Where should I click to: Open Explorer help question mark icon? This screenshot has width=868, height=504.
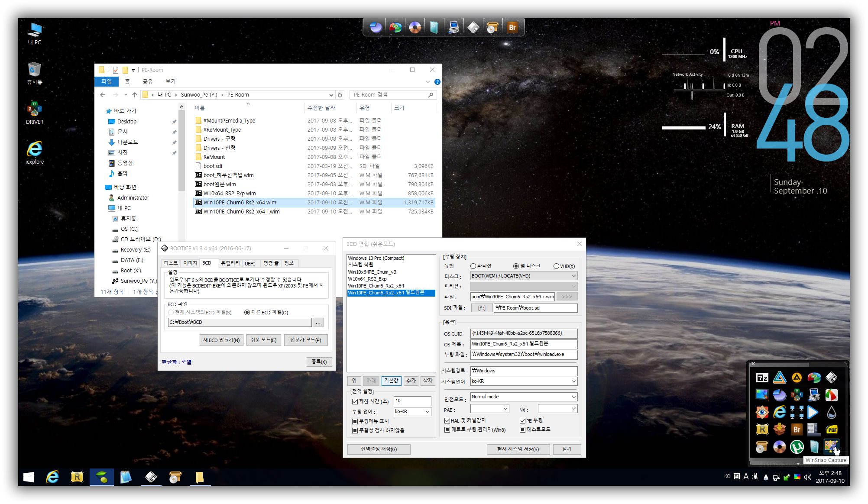pyautogui.click(x=437, y=81)
